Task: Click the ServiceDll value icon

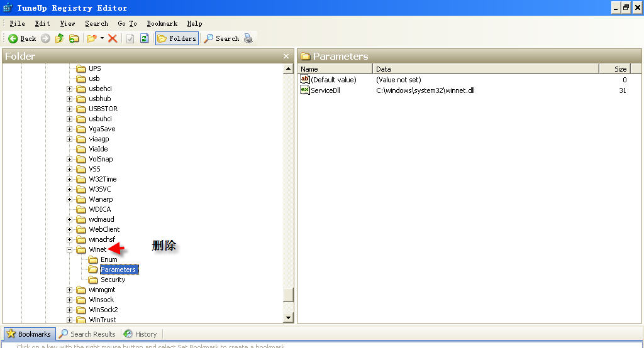Action: coord(305,90)
